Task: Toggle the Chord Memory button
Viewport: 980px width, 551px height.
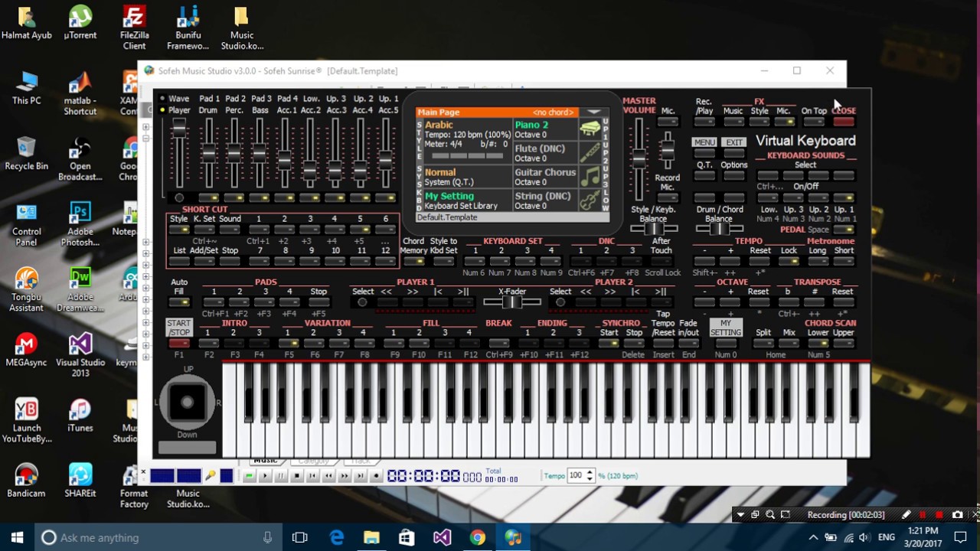Action: [x=413, y=262]
